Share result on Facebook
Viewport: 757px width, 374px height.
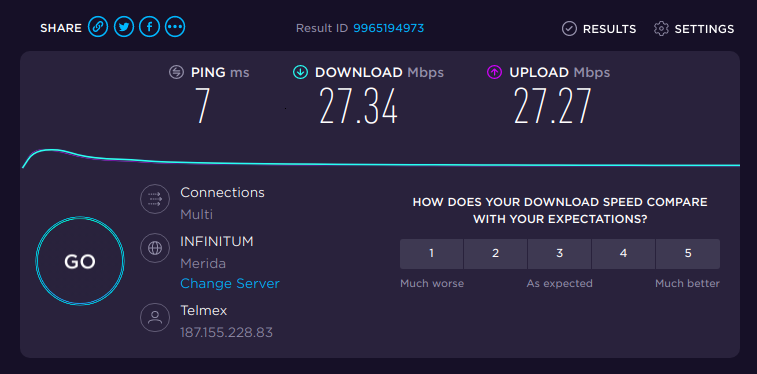pyautogui.click(x=150, y=28)
